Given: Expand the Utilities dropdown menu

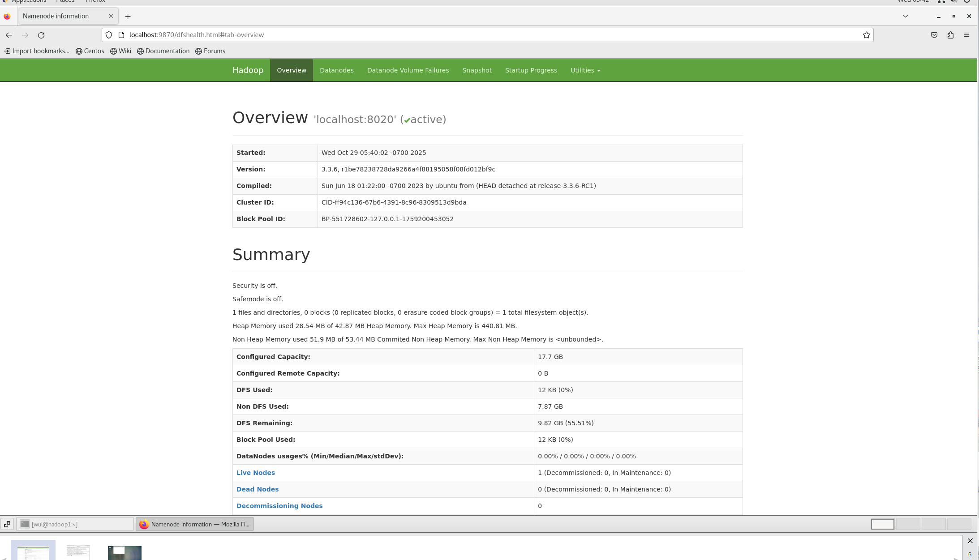Looking at the screenshot, I should tap(585, 70).
